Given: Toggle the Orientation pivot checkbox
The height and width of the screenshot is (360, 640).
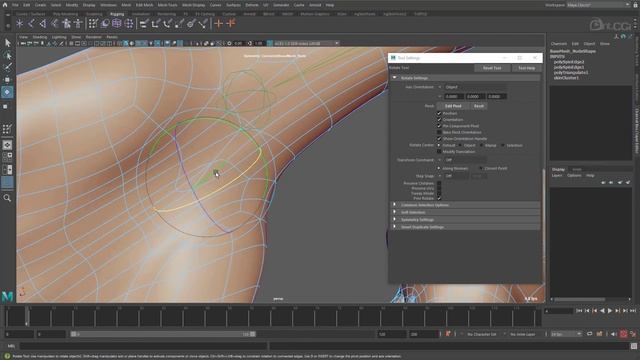Looking at the screenshot, I should point(439,120).
